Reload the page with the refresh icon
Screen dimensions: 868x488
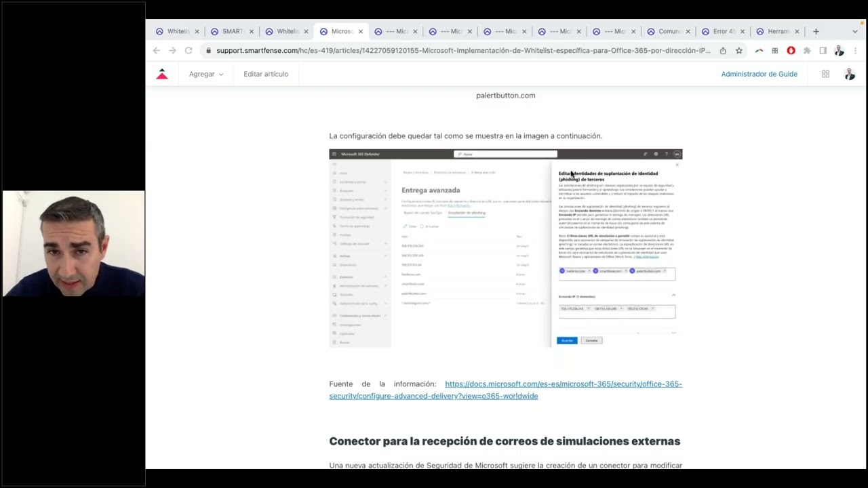coord(189,51)
